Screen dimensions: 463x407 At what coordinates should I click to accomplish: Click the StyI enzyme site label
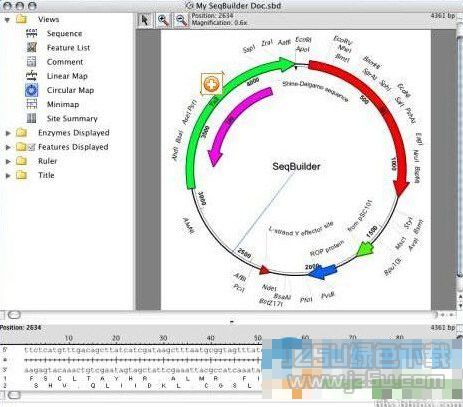408,223
